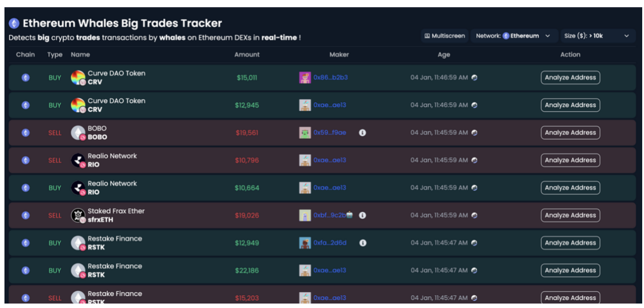Image resolution: width=644 pixels, height=308 pixels.
Task: Click the info icon beside maker 0xbf...9c2b
Action: click(363, 215)
